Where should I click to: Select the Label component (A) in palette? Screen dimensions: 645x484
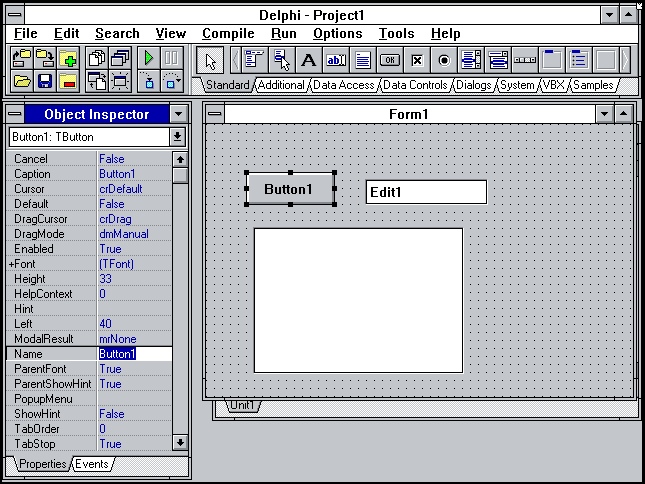(309, 60)
